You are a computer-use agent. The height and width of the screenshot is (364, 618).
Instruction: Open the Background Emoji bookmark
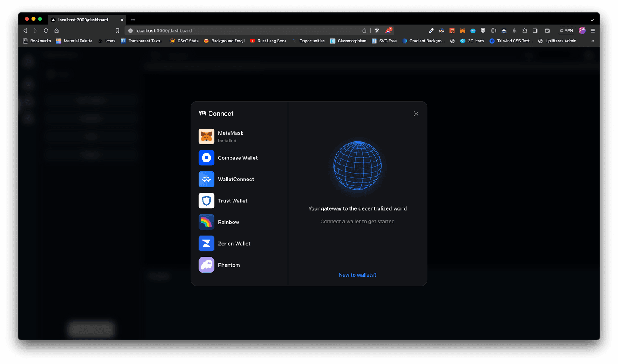point(224,41)
